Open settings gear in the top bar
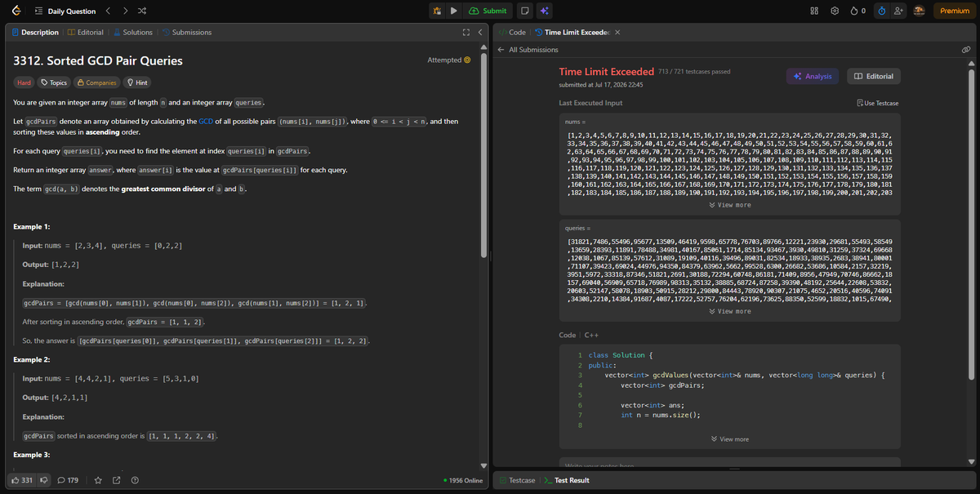 pyautogui.click(x=834, y=11)
